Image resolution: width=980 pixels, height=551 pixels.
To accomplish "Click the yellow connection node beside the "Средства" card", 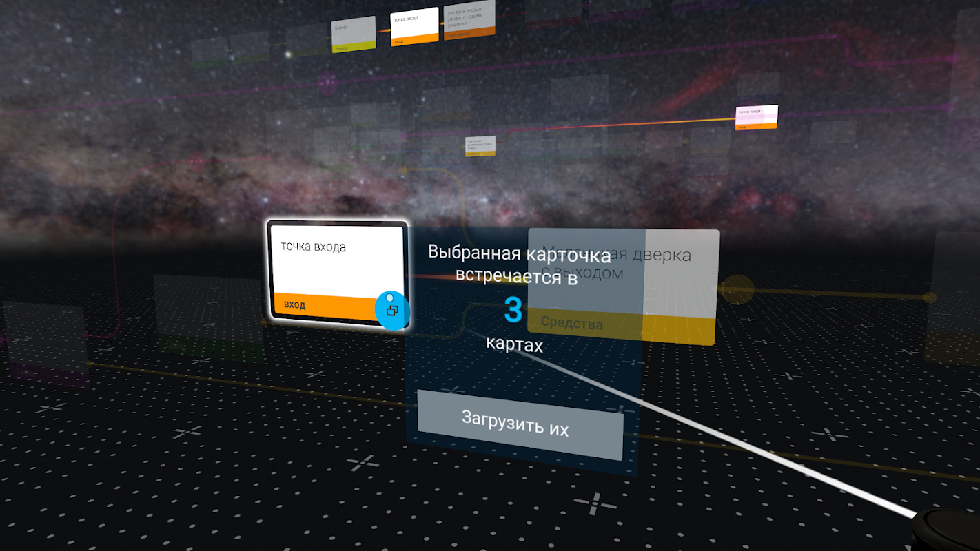I will coord(737,289).
